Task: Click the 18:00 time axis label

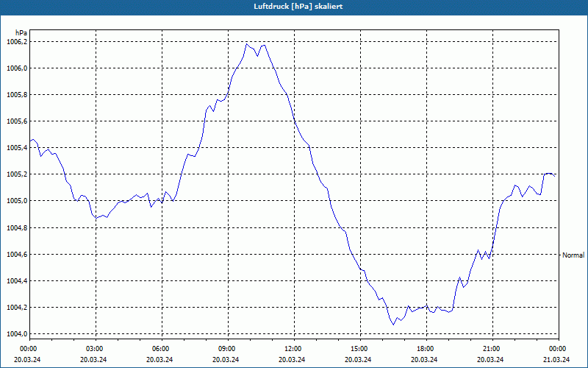Action: (x=425, y=349)
